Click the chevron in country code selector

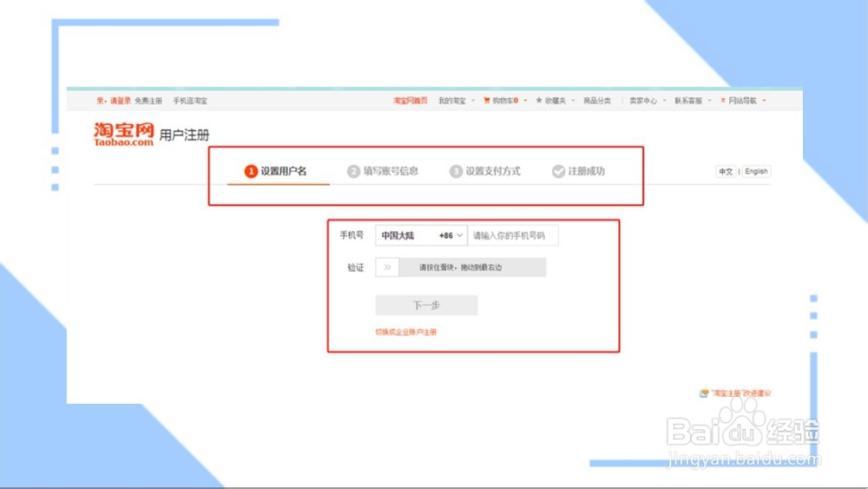(x=459, y=235)
